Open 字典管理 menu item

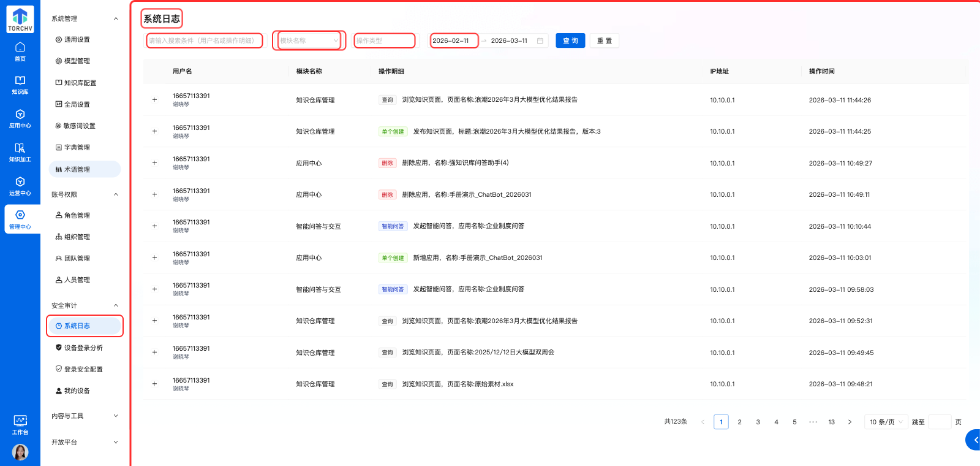tap(85, 147)
